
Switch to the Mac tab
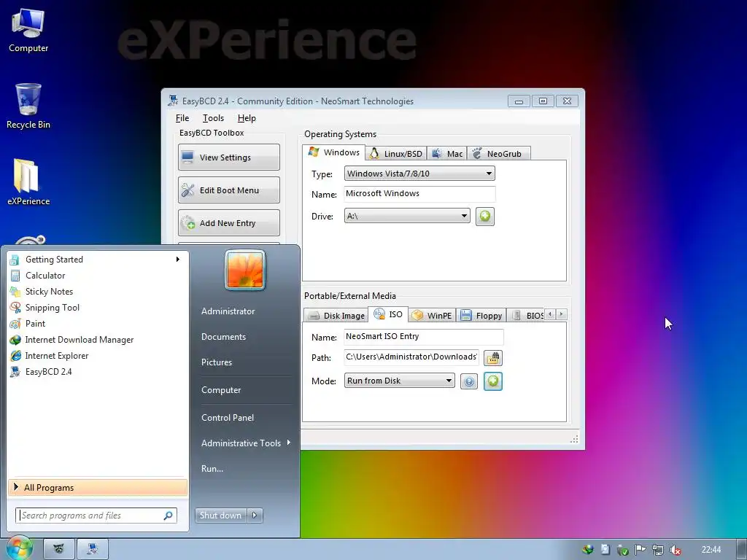(447, 153)
